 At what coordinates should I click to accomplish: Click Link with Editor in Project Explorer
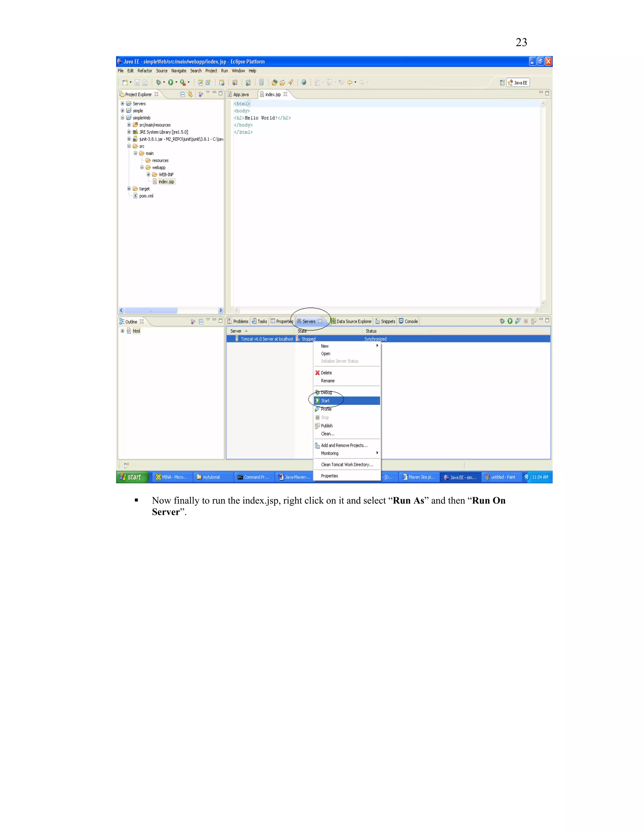pos(190,94)
